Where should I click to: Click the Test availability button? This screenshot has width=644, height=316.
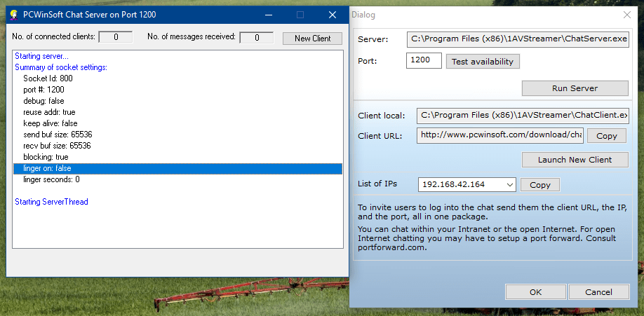coord(483,62)
